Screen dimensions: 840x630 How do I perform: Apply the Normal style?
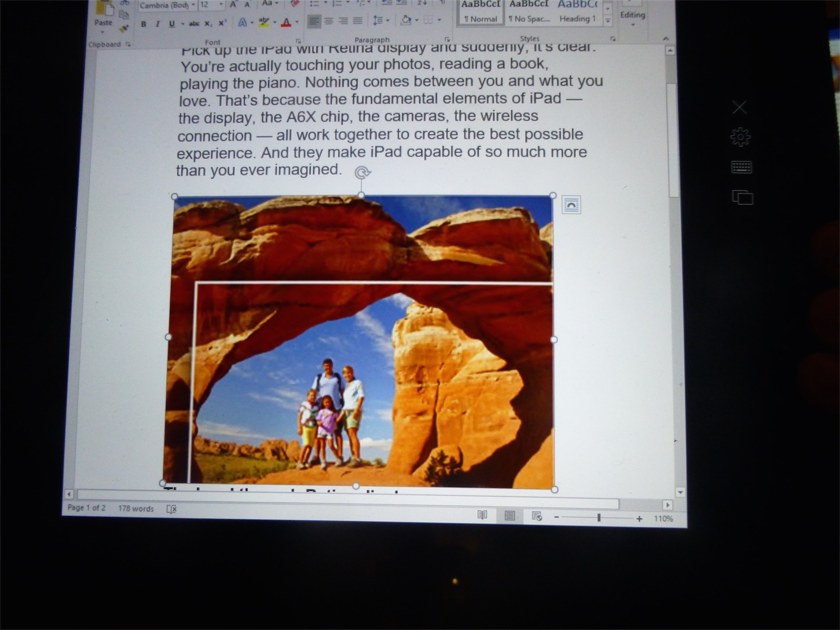pyautogui.click(x=480, y=12)
